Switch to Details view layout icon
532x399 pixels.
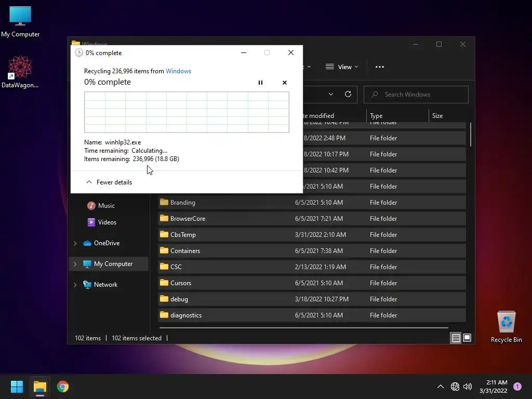click(x=456, y=338)
